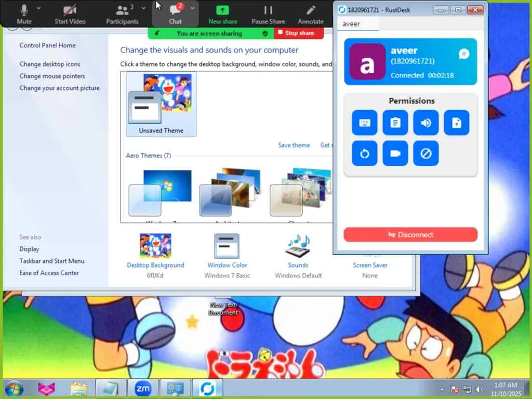Click the Aero Themes (7) heading
The width and height of the screenshot is (532, 399).
point(148,155)
